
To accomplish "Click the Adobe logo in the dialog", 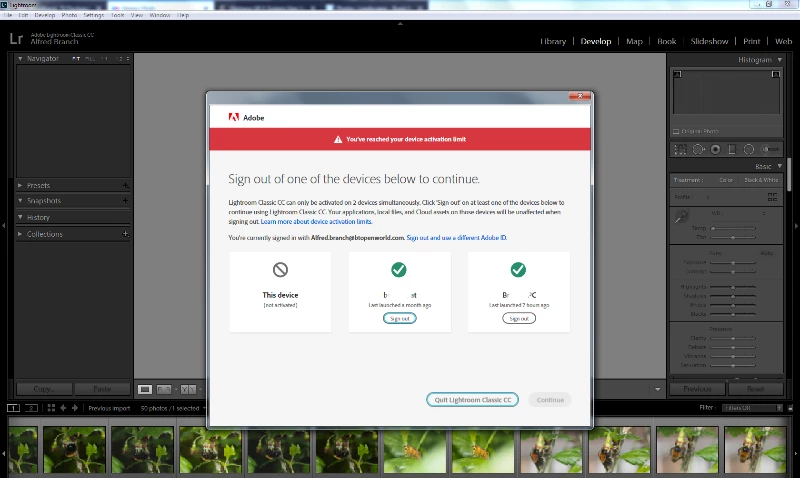I will click(x=234, y=117).
